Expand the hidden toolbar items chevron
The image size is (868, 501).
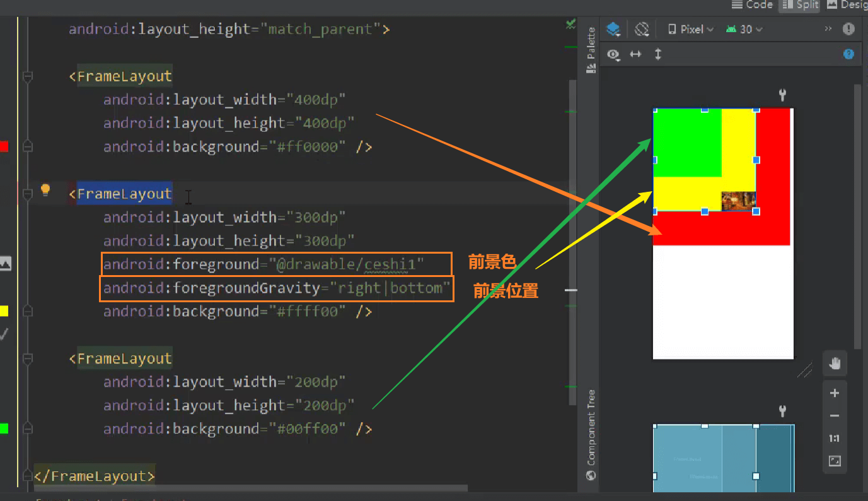point(828,29)
